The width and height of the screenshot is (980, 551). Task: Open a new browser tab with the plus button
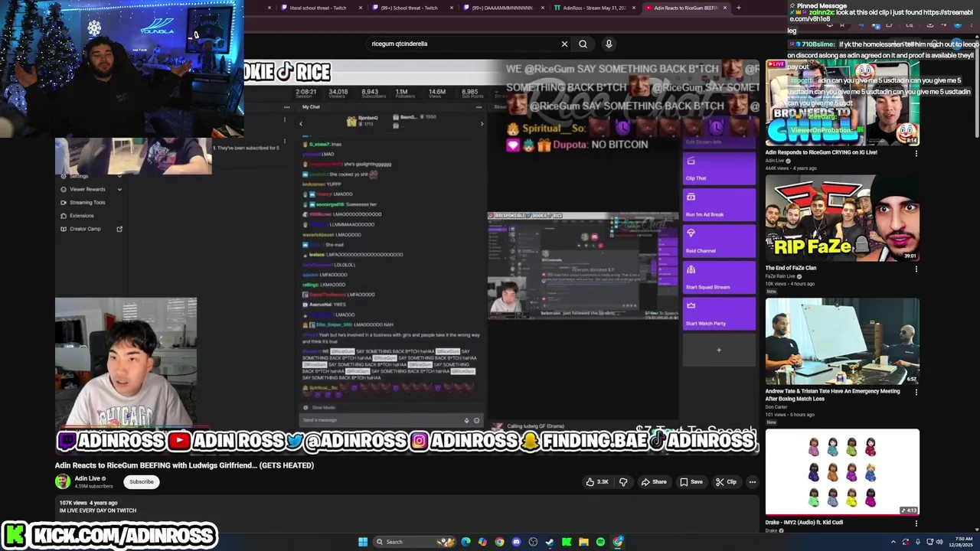pyautogui.click(x=738, y=8)
